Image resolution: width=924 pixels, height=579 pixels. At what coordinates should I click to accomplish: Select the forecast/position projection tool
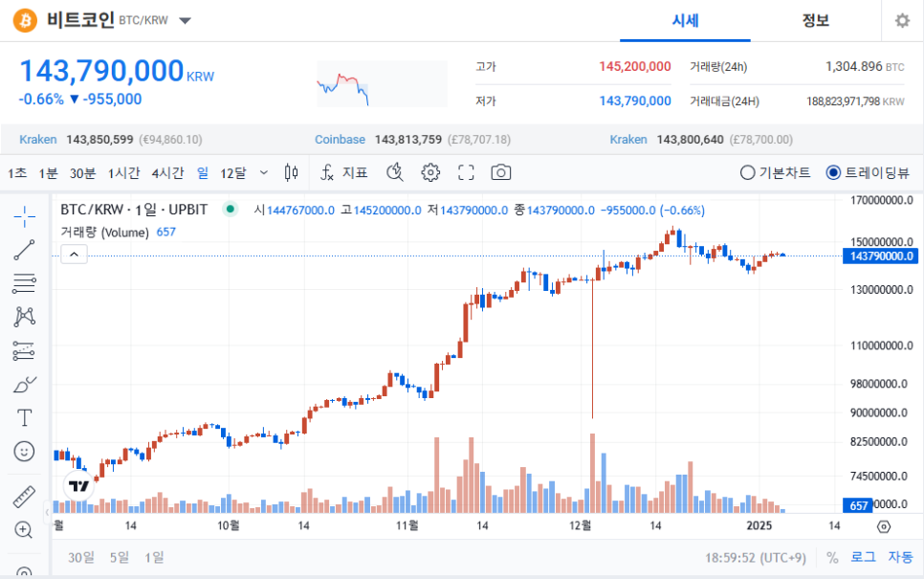[x=24, y=351]
